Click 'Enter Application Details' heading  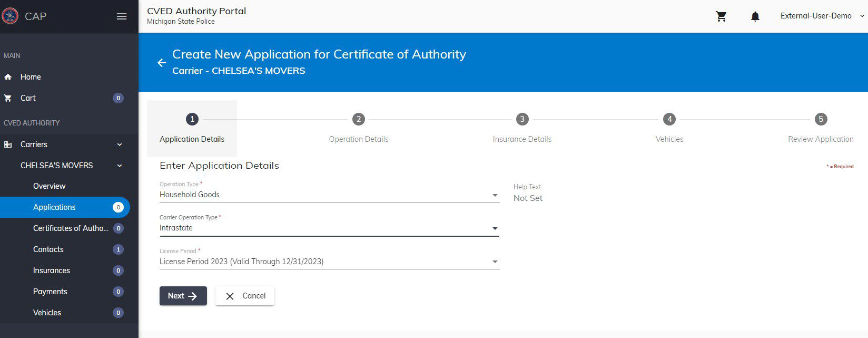219,166
